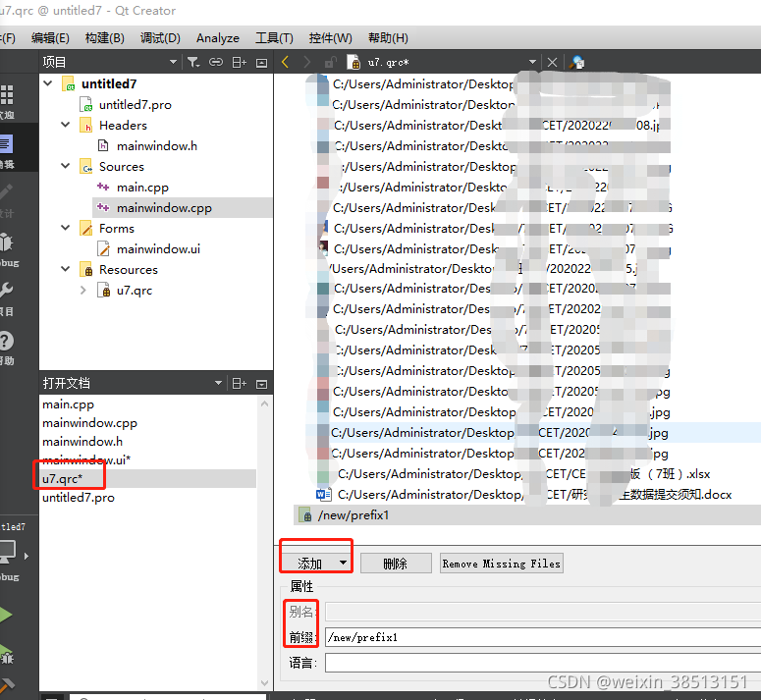Start debugging with play-bug icon
Viewport: 761px width, 700px height.
click(x=6, y=653)
